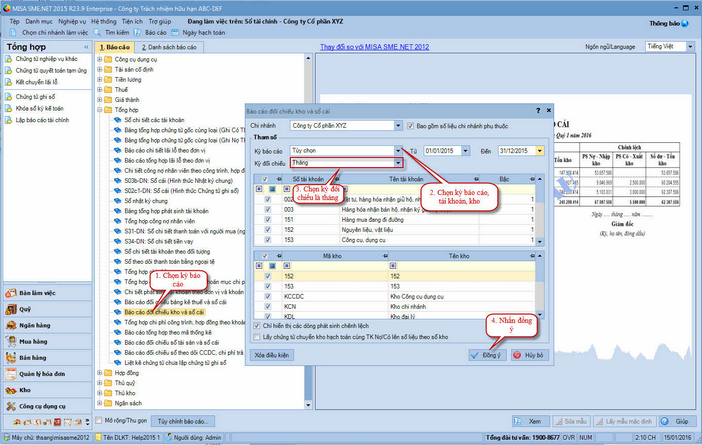Open the Kỳ đối chiếu dropdown
702x445 pixels.
398,163
